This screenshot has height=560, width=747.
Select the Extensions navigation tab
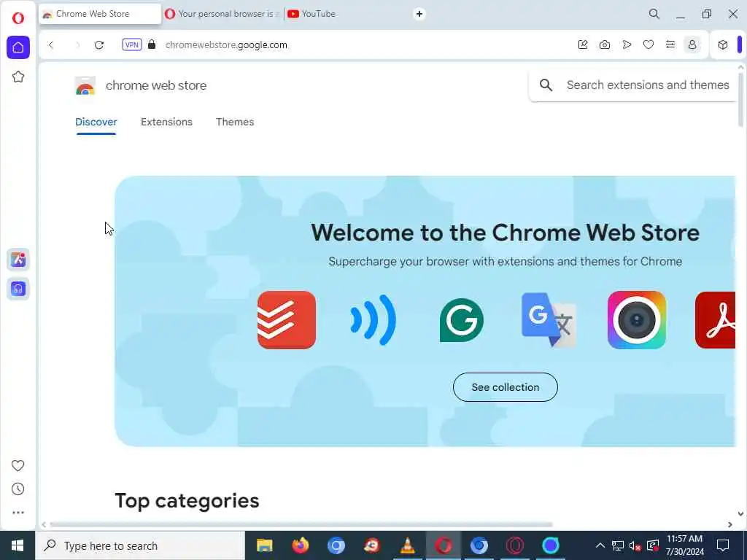[x=166, y=122]
